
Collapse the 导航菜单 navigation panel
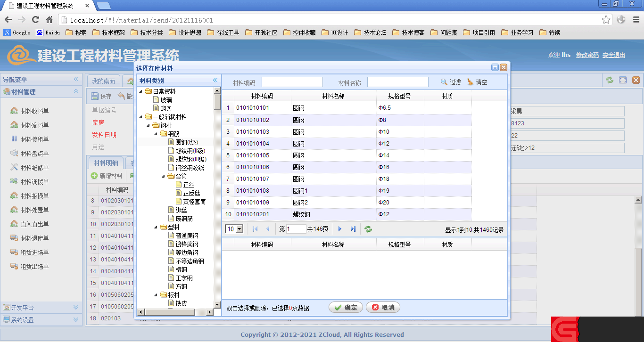pos(76,80)
